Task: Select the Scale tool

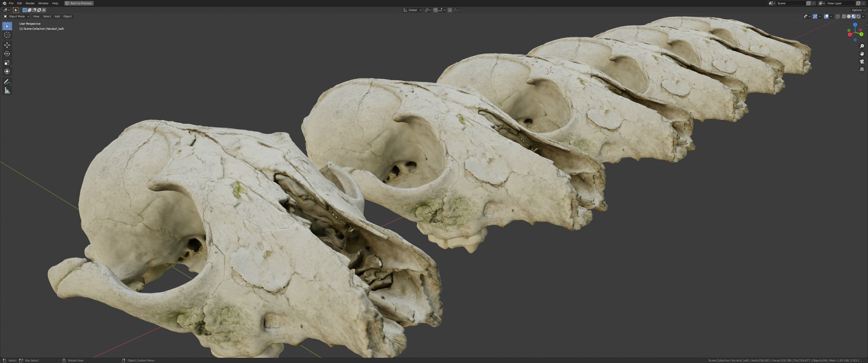Action: (7, 63)
